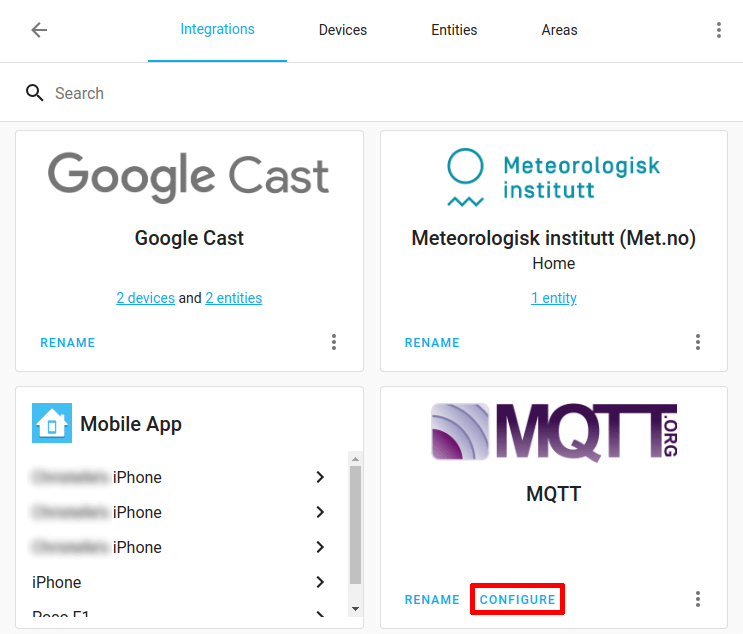Click the search magnifier icon
The image size is (743, 634).
34,93
